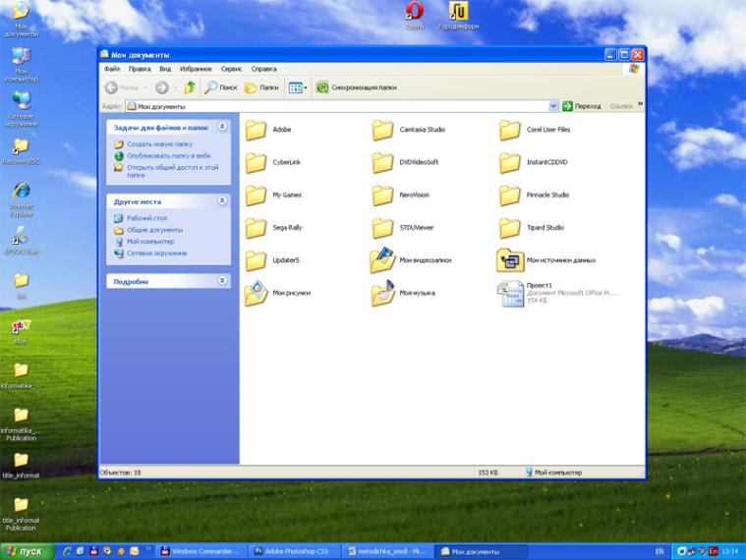
Task: Select the NeroVision folder
Action: click(x=401, y=196)
